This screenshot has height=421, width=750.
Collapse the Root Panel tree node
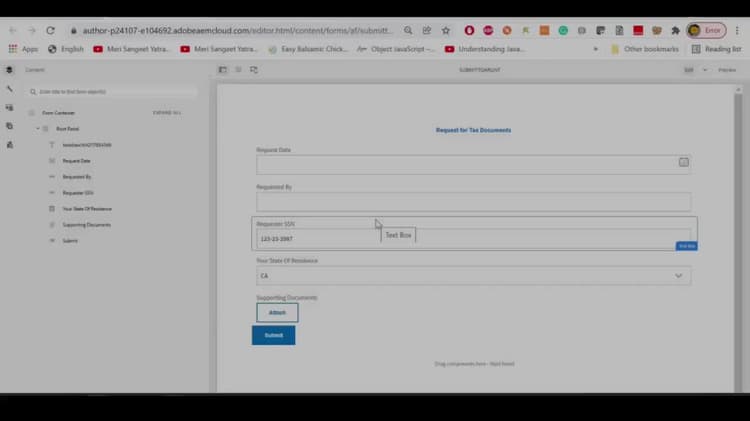tap(38, 129)
